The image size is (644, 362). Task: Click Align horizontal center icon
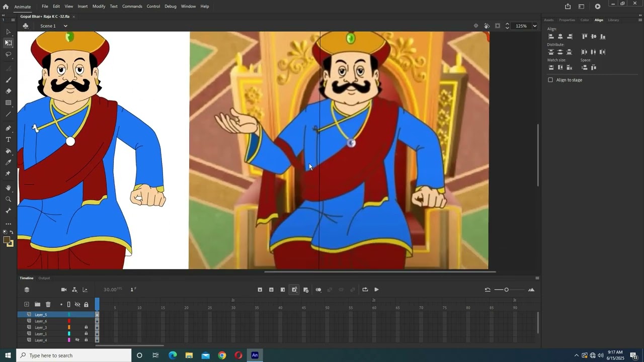(x=560, y=36)
